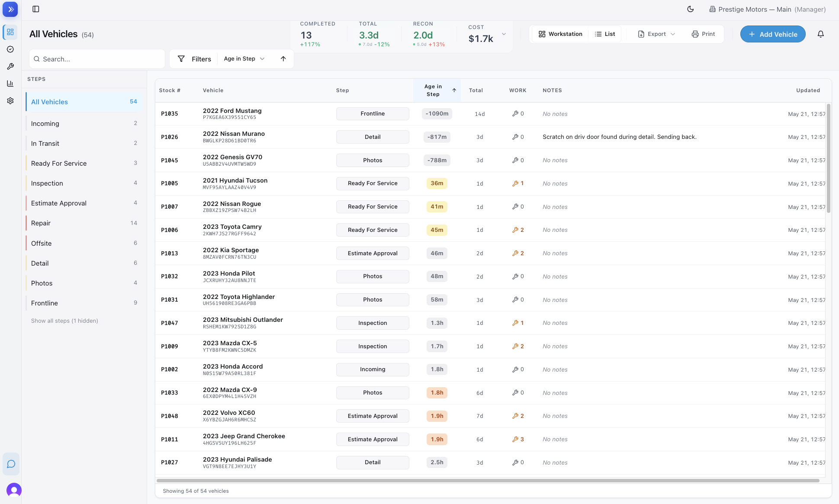Toggle sort direction arrow next to Age in Step
Screen dimensions: 839x504
click(283, 59)
